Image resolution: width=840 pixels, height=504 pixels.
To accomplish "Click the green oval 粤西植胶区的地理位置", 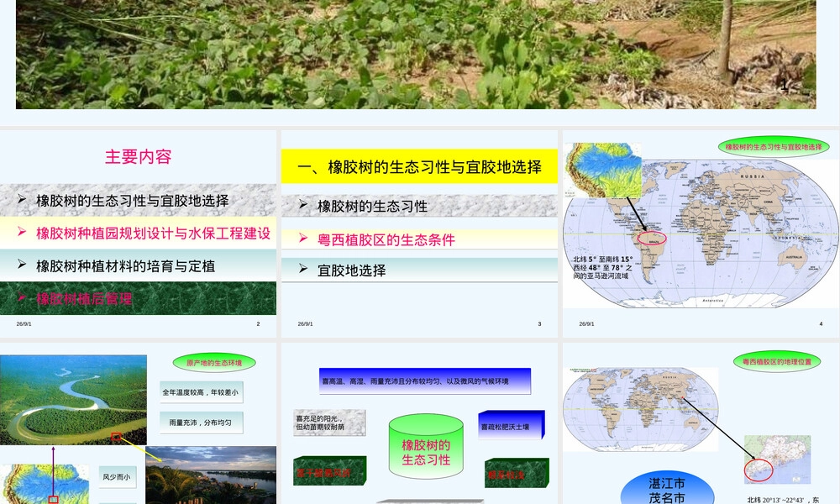I will tap(777, 361).
